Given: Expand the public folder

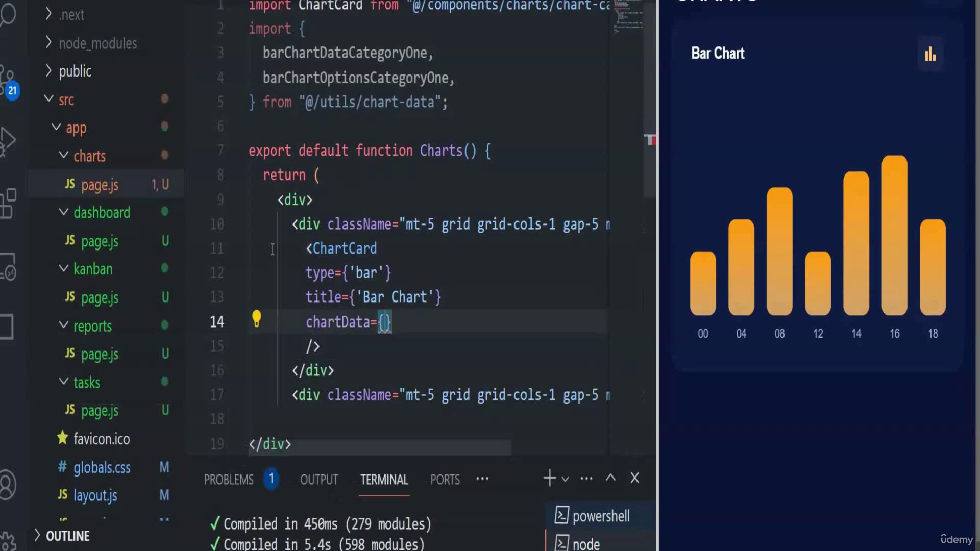Looking at the screenshot, I should tap(48, 70).
